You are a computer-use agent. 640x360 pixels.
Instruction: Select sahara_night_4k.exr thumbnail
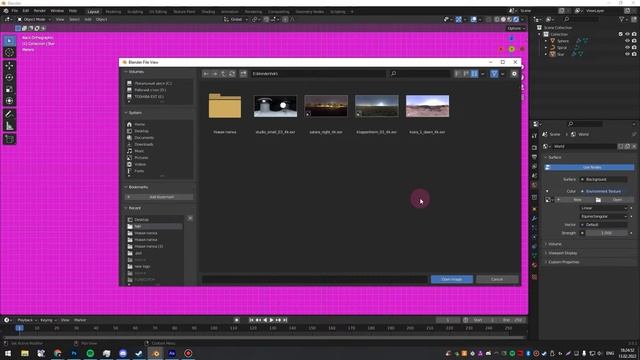tap(326, 106)
